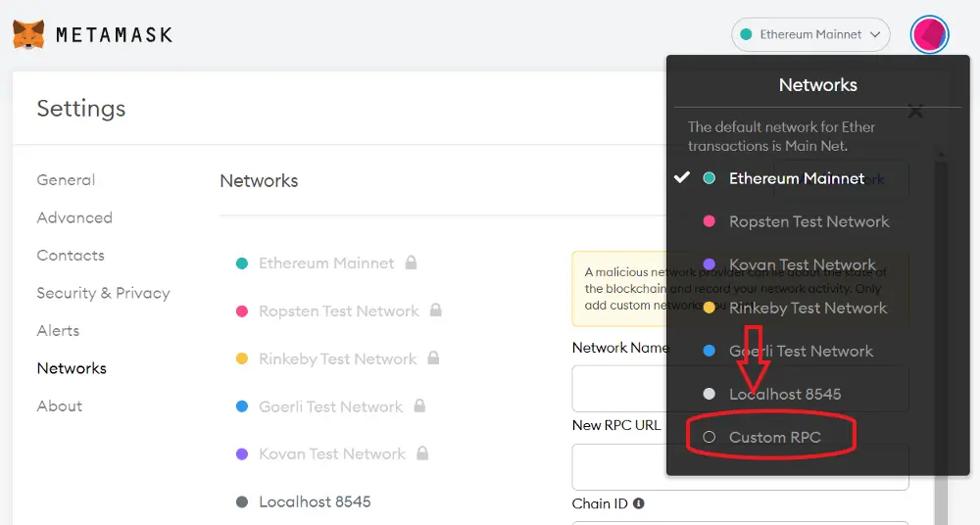The width and height of the screenshot is (980, 525).
Task: Select Ropsten Test Network in the settings list
Action: click(x=339, y=310)
